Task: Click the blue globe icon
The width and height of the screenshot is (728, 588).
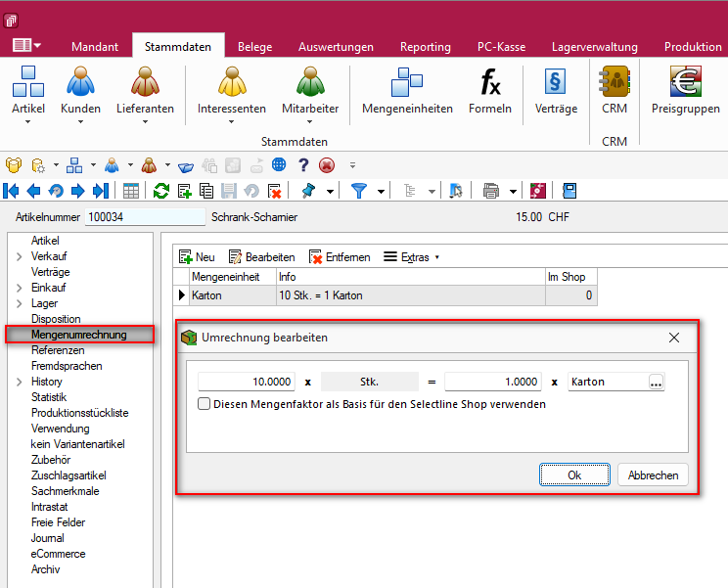Action: (279, 164)
